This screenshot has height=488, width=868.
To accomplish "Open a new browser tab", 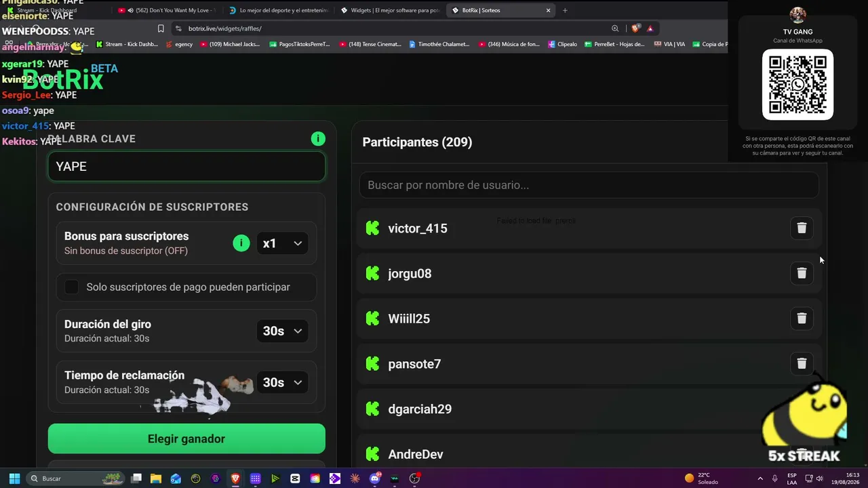I will (565, 10).
